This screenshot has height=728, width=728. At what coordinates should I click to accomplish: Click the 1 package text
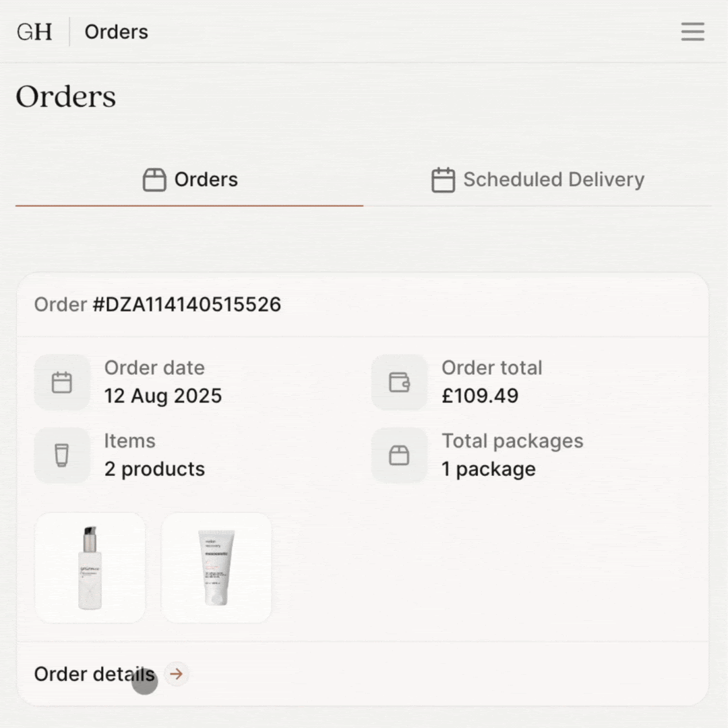tap(489, 469)
